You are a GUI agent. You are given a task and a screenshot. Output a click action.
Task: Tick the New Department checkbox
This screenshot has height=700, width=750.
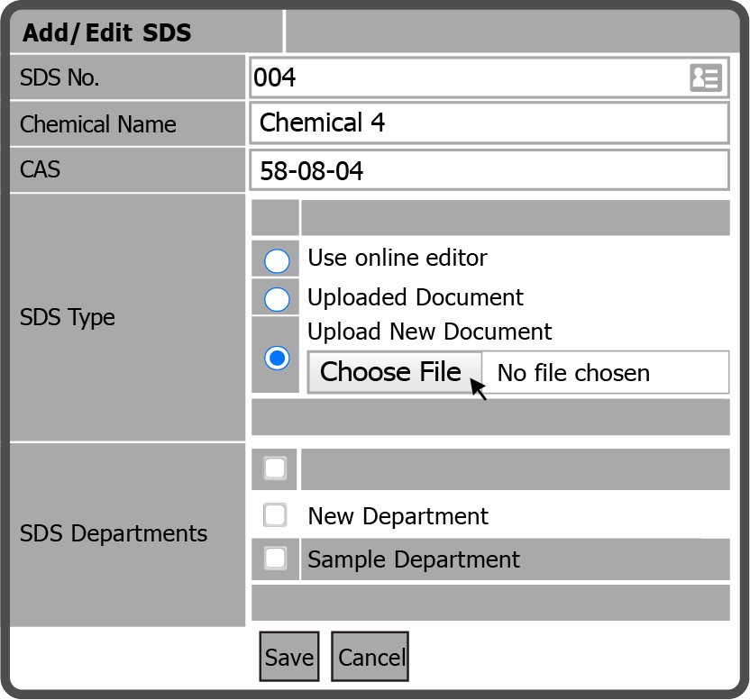[275, 515]
